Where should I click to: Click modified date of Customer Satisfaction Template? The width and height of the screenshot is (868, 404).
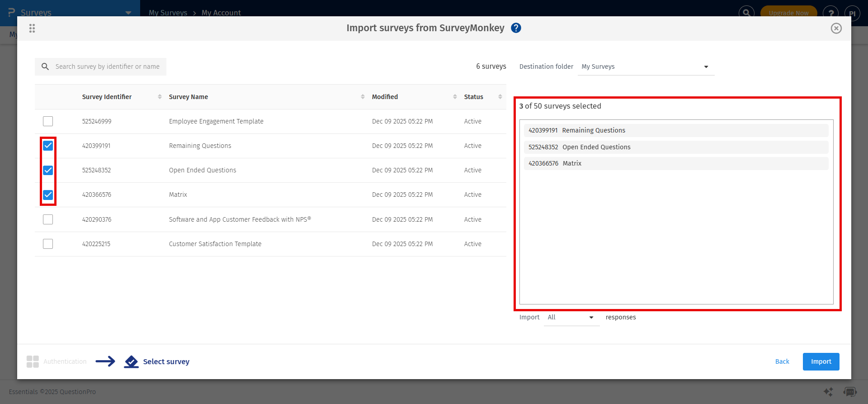[x=402, y=244]
